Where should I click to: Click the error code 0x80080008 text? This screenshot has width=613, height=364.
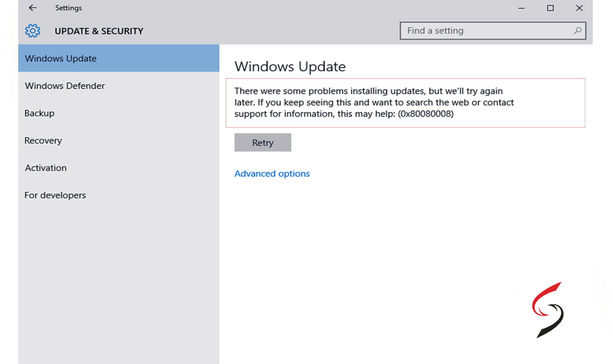(426, 114)
